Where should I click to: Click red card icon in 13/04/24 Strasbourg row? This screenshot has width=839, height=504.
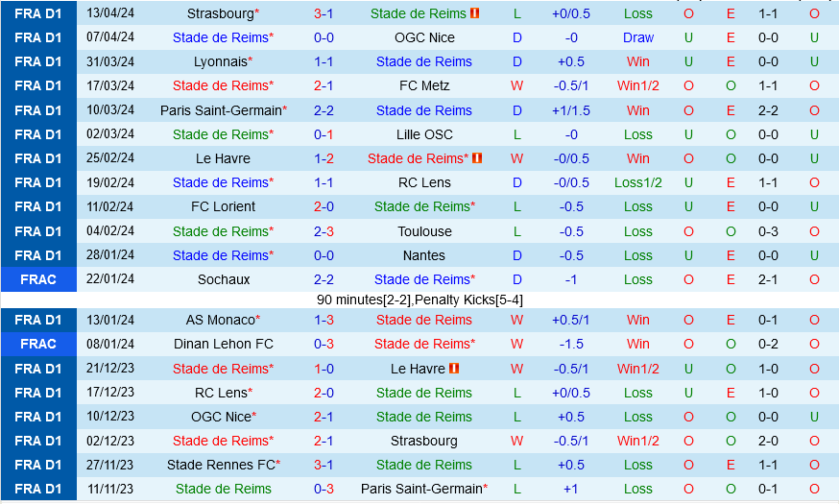click(475, 13)
